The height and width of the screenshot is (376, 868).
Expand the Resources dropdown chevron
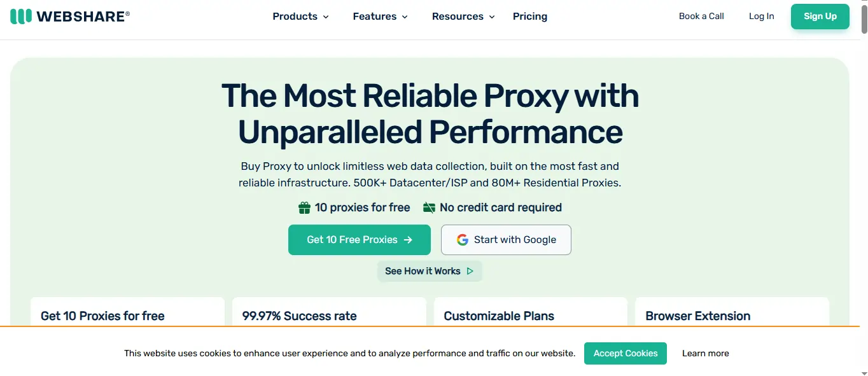coord(492,17)
